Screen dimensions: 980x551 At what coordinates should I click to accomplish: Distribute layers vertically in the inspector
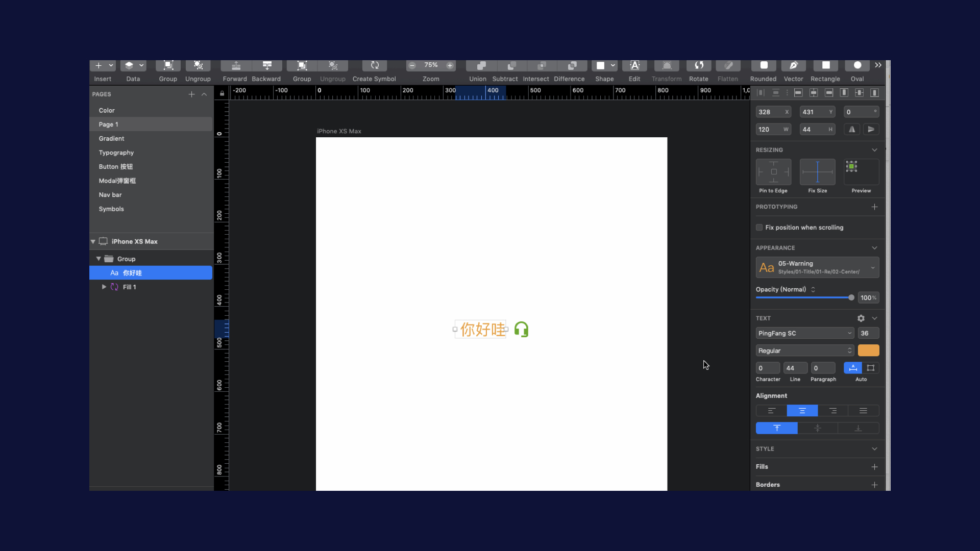(x=776, y=93)
